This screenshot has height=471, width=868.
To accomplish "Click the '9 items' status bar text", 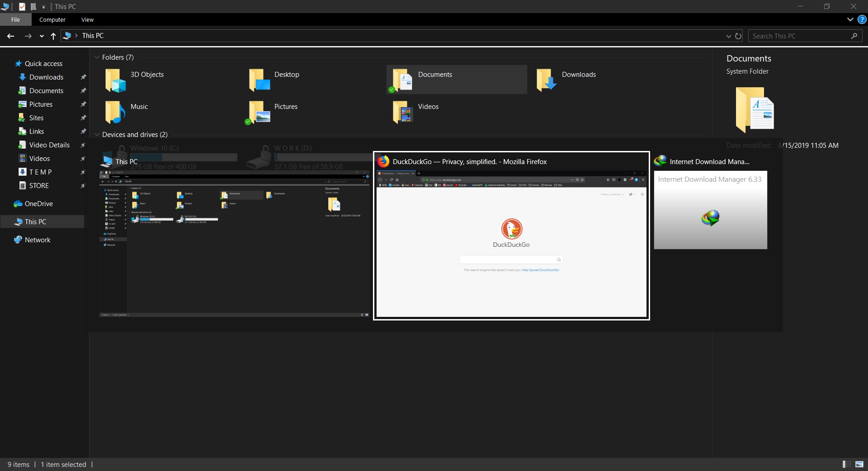I will point(19,465).
